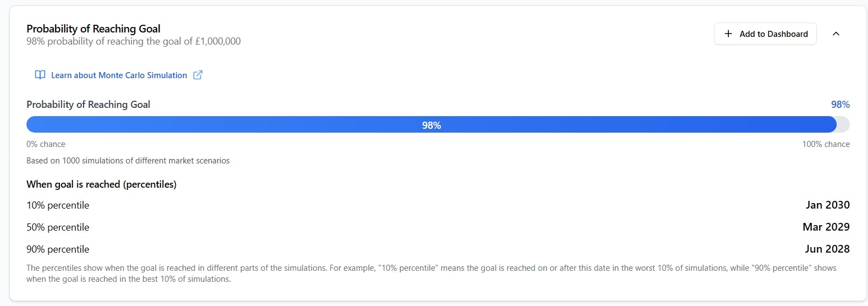Click the unfilled grey end of progress bar

tap(843, 124)
